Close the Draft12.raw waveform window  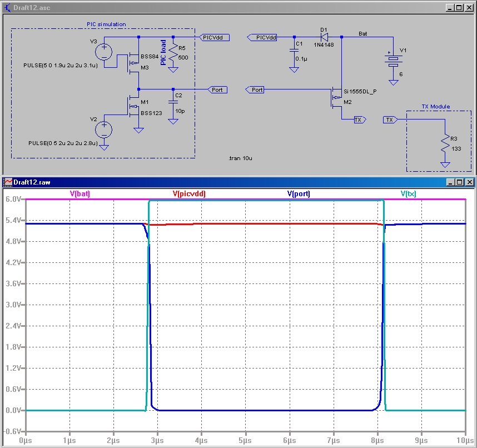pos(470,182)
